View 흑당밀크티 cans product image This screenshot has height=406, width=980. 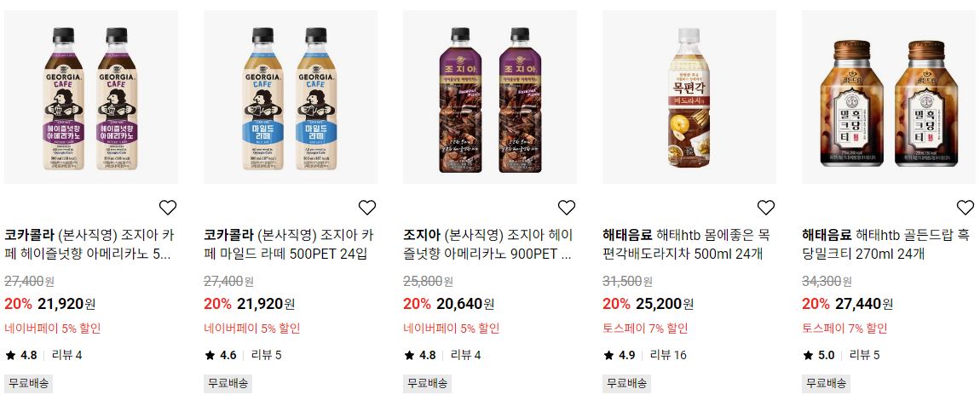click(x=889, y=97)
